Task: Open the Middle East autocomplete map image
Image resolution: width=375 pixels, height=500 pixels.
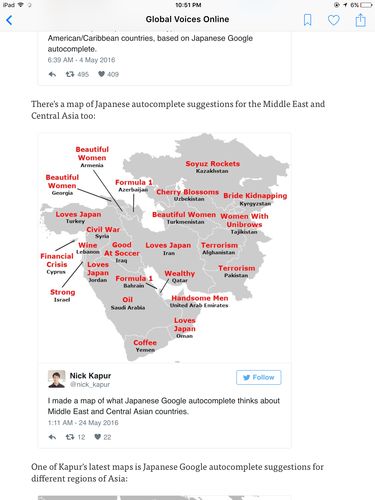Action: coord(165,247)
